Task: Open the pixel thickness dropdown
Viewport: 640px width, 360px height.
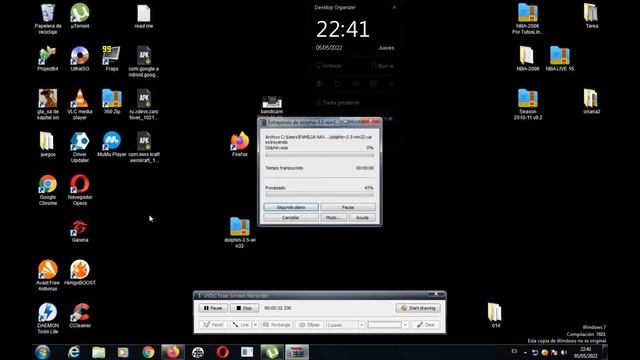Action: click(361, 324)
